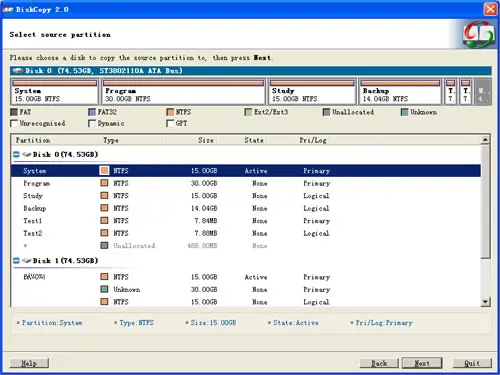This screenshot has width=500, height=375.
Task: Click NTFS color icon in Study row
Action: [104, 195]
